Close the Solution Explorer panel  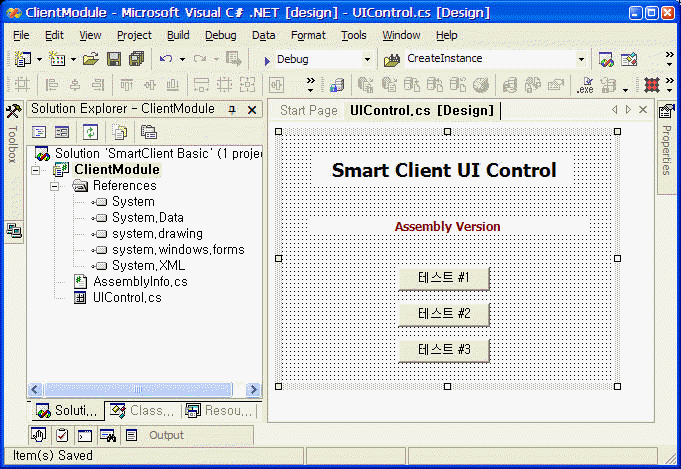(x=252, y=110)
